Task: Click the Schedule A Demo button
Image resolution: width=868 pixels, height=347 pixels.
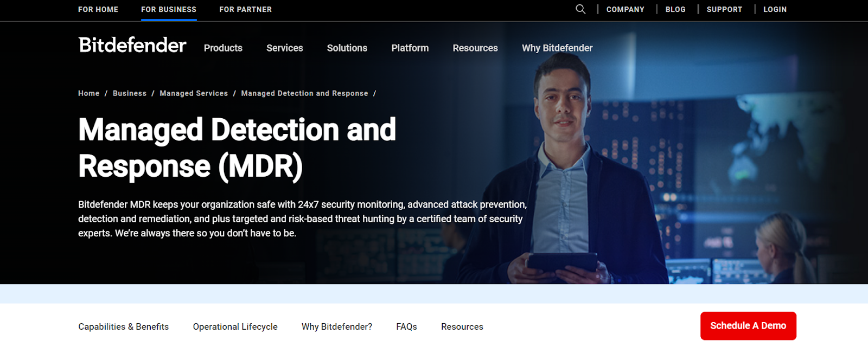Action: click(x=748, y=326)
